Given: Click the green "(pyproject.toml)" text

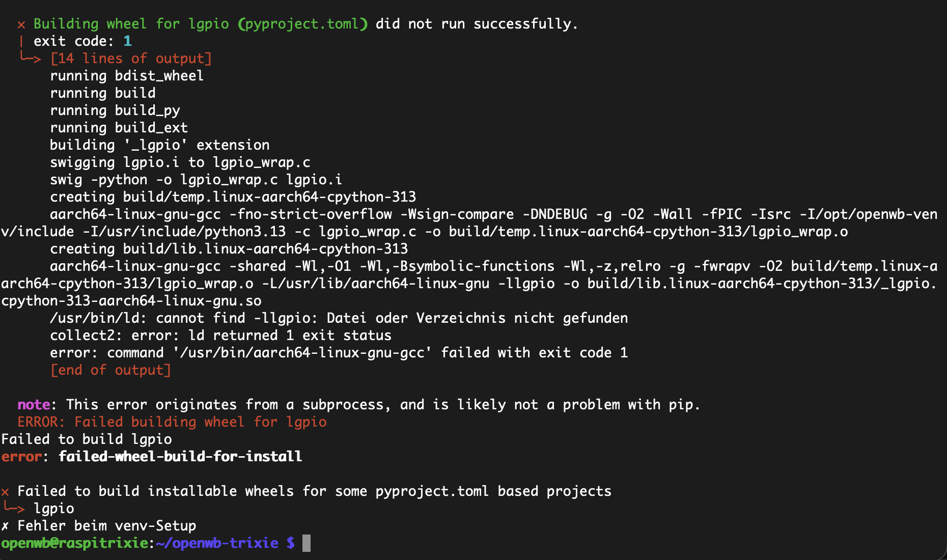Looking at the screenshot, I should pos(302,24).
